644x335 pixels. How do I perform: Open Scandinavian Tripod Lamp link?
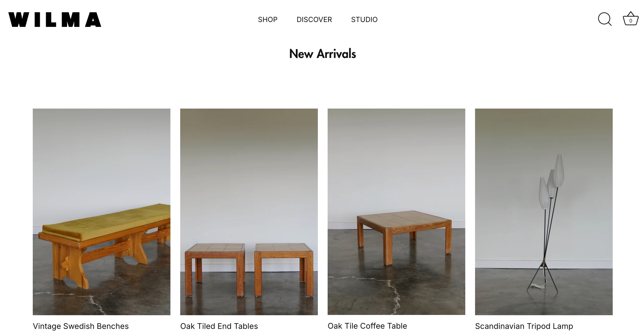[524, 326]
